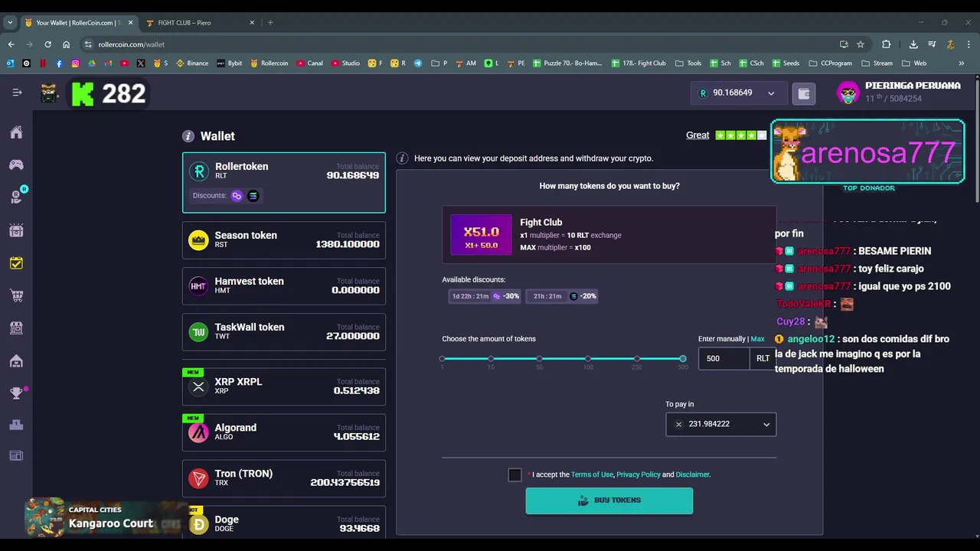The width and height of the screenshot is (980, 551).
Task: Click the purple discount icon under Rollertoken
Action: tap(237, 196)
